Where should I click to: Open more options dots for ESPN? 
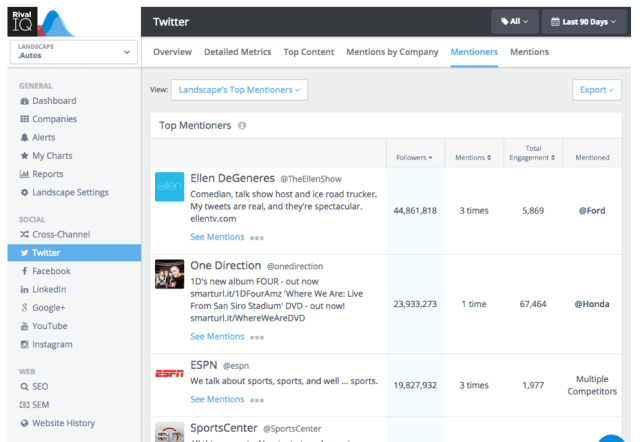pos(257,400)
